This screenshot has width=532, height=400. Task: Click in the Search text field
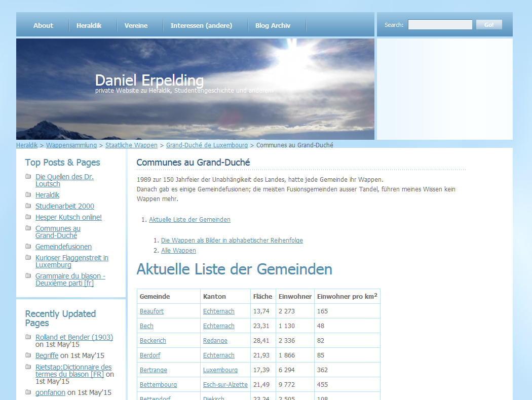click(440, 25)
